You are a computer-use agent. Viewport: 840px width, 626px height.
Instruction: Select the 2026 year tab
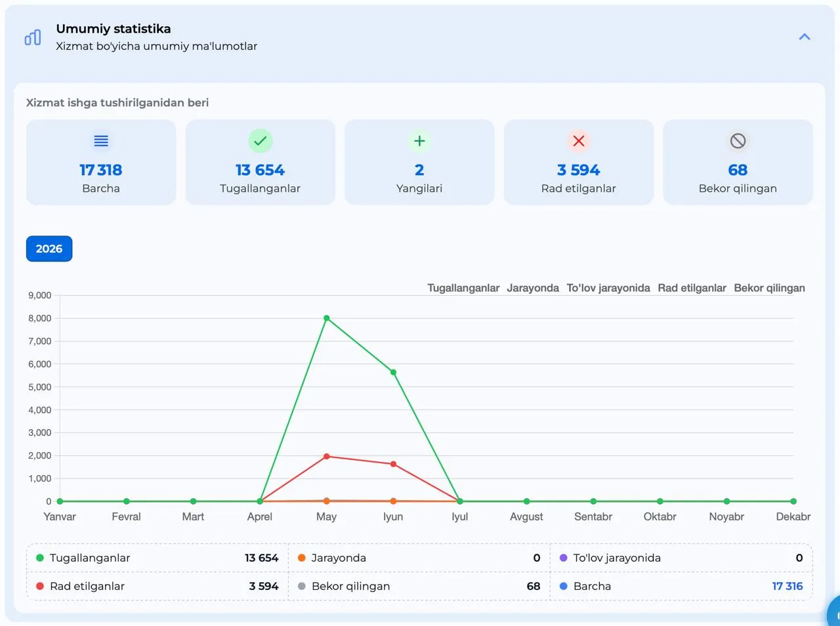click(x=49, y=249)
